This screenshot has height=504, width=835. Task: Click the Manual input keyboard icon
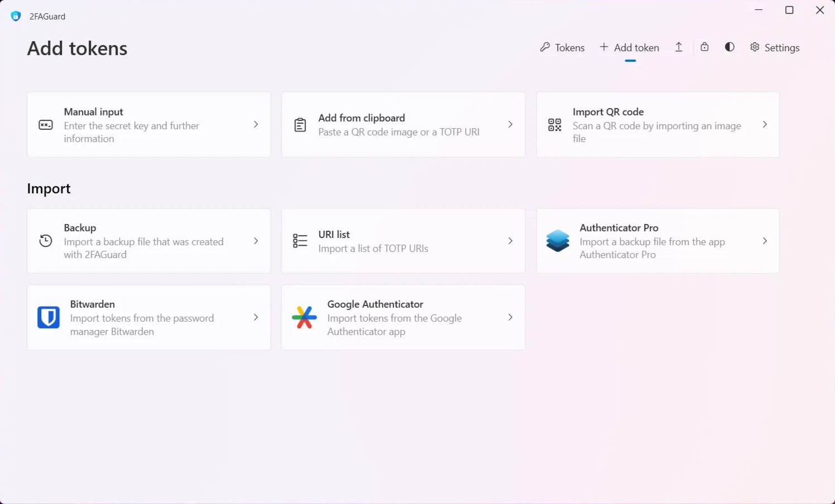(46, 125)
